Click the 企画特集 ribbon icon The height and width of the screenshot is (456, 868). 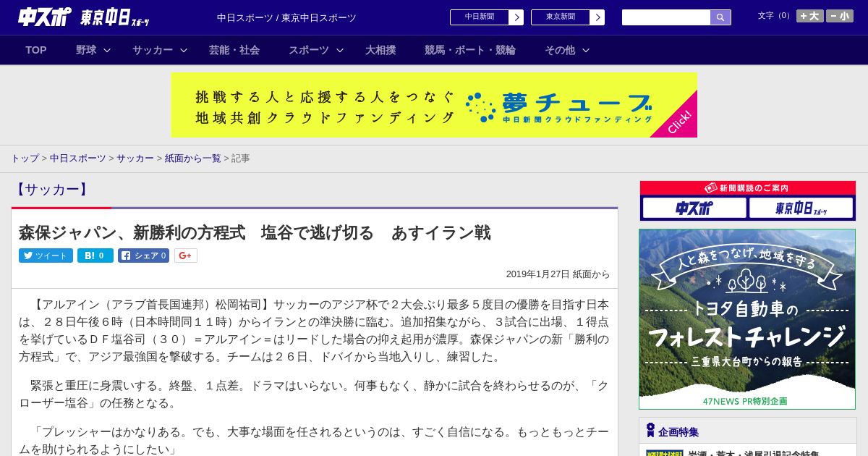650,431
